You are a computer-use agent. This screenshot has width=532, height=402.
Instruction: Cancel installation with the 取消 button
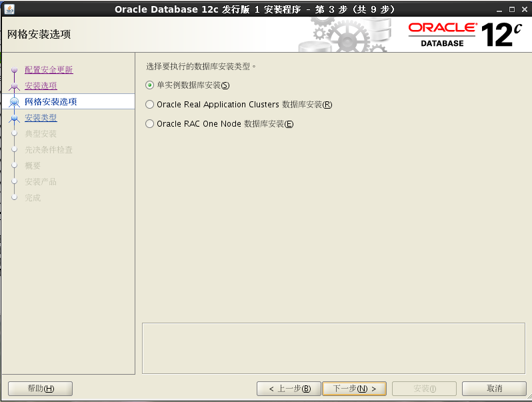point(494,389)
